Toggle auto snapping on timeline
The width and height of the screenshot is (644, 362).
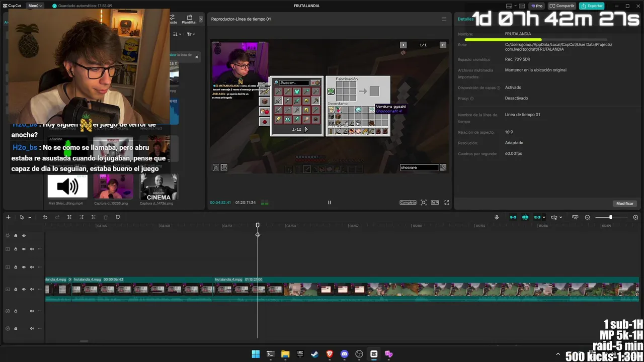coord(525,217)
